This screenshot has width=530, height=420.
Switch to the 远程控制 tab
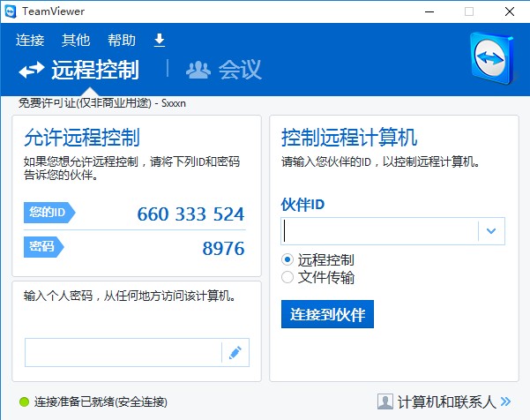point(78,70)
